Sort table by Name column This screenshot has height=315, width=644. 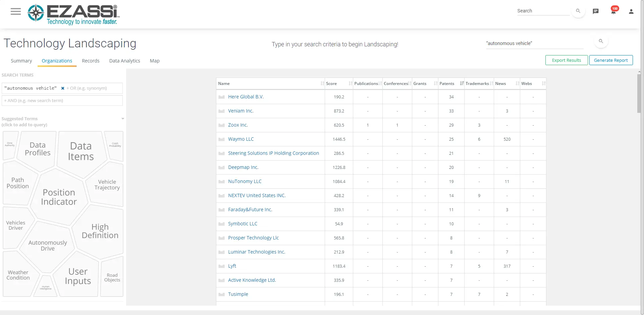coord(270,84)
